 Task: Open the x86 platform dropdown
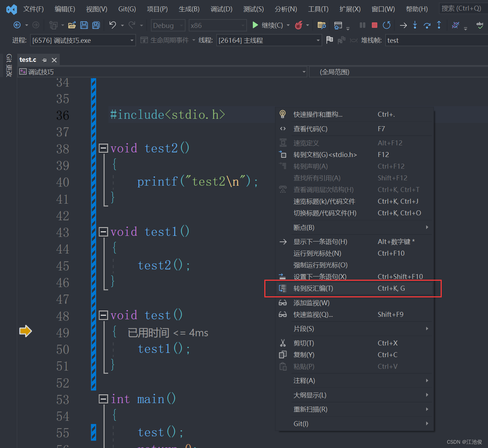[217, 25]
